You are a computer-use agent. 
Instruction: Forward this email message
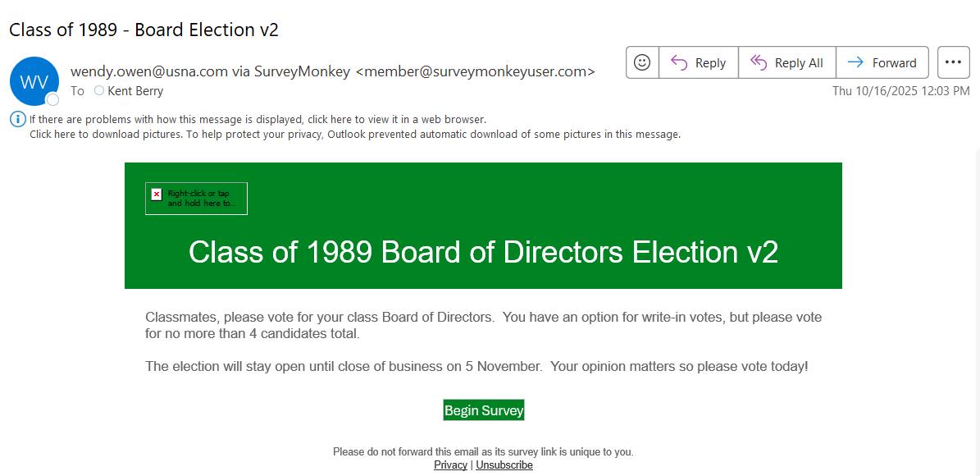(882, 62)
